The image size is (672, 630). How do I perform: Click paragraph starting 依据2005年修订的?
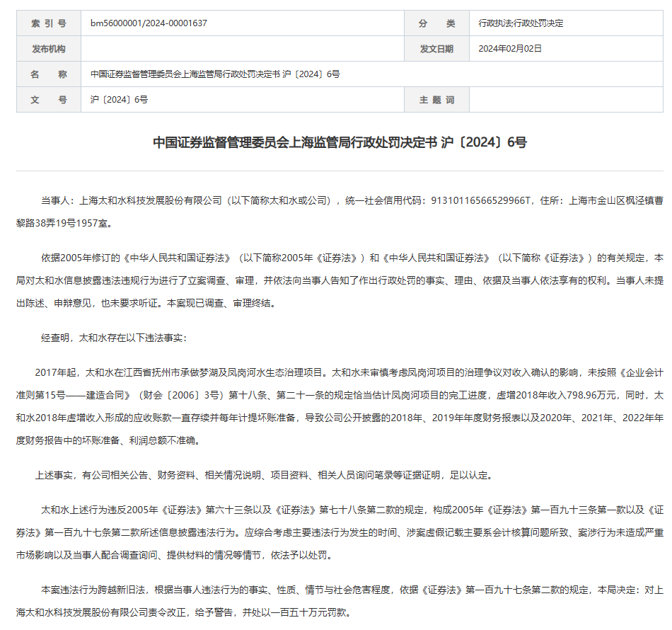click(340, 280)
